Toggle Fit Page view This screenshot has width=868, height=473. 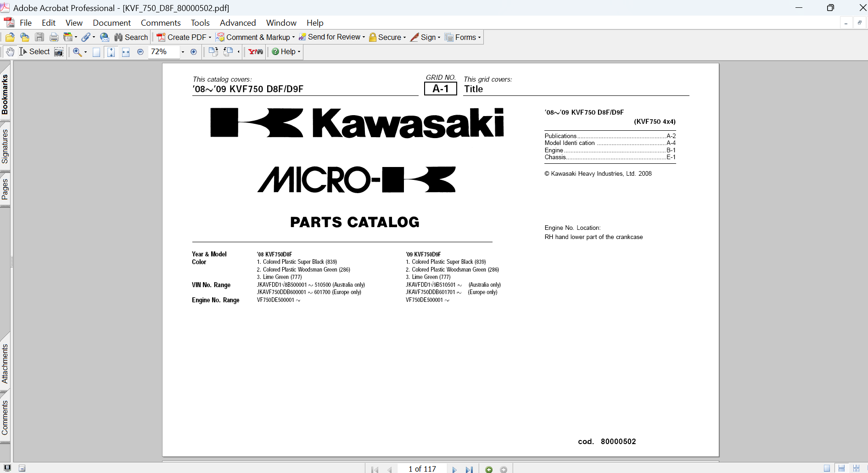click(111, 52)
